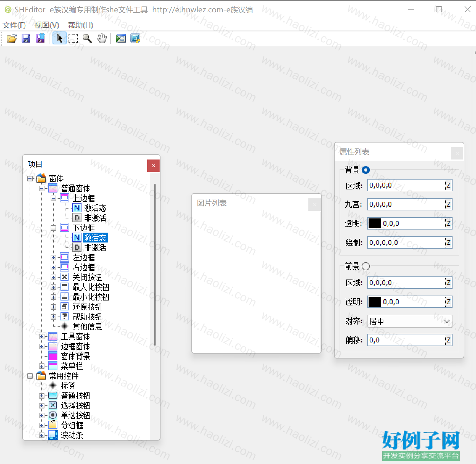Viewport: 476px width, 464px height.
Task: Click the green-arrow list panel toolbar icon
Action: coord(121,38)
